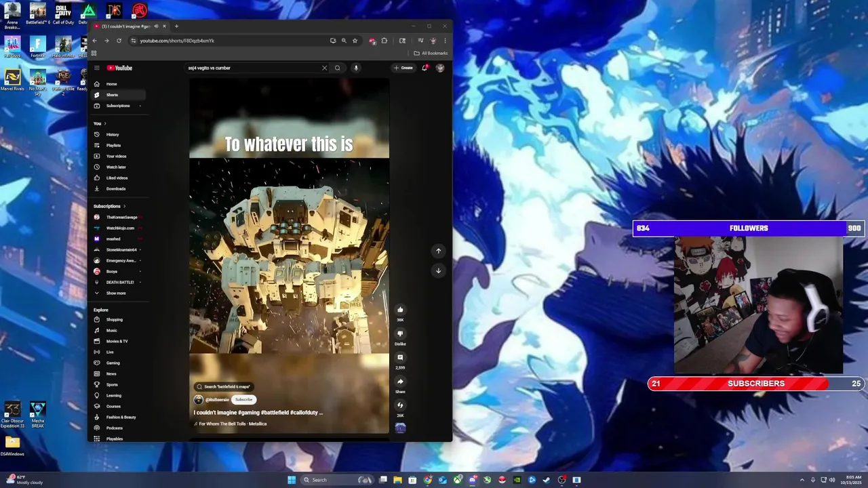This screenshot has width=868, height=488.
Task: Mute the tab via the speaker icon
Action: point(156,26)
